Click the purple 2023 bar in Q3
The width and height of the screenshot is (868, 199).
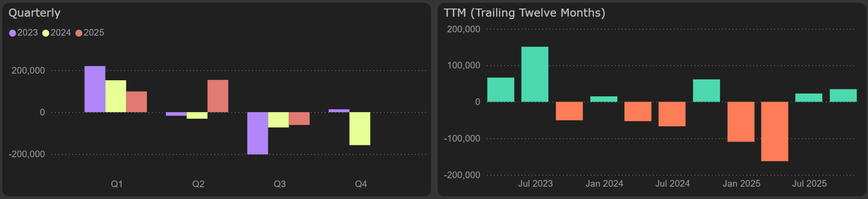[257, 133]
